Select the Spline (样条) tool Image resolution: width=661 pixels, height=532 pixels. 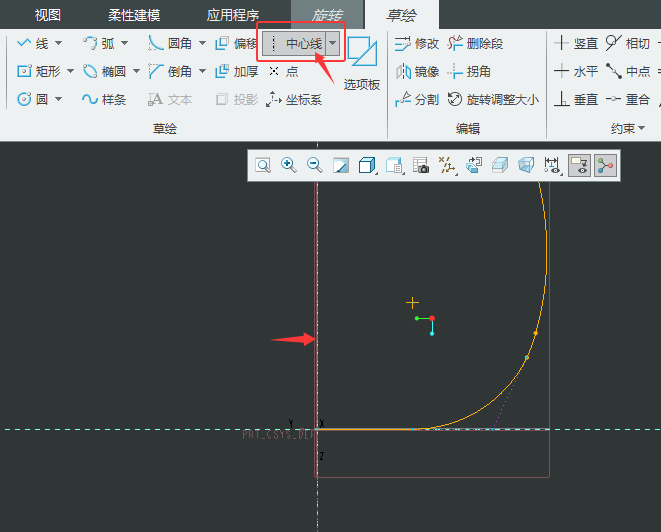tap(104, 99)
